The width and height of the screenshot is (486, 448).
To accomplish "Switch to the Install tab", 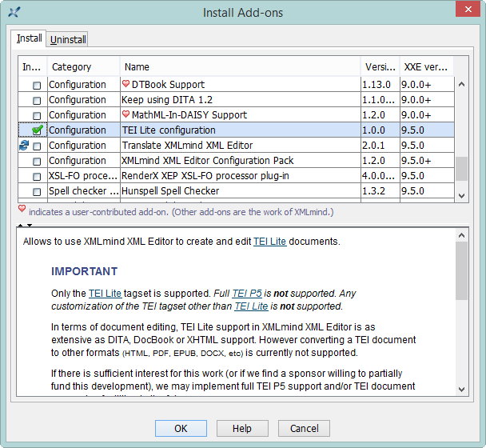I will [x=29, y=38].
